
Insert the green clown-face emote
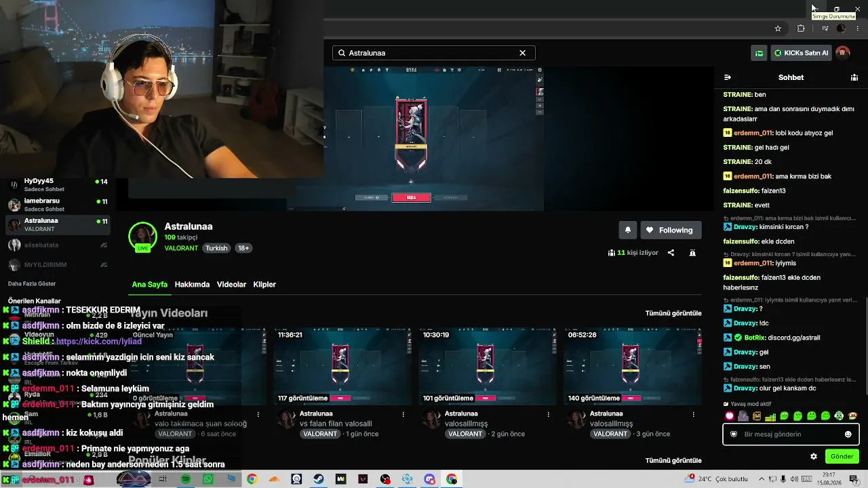(839, 416)
